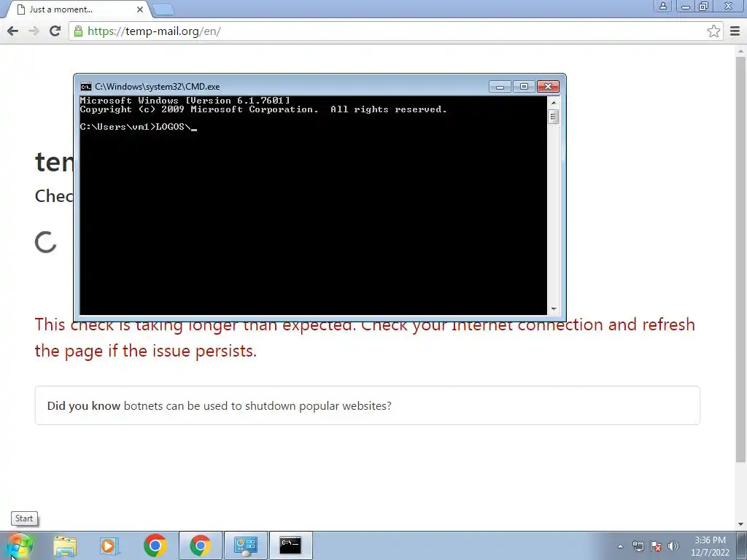Switch to the CMD taskbar button
The height and width of the screenshot is (560, 747).
point(290,545)
